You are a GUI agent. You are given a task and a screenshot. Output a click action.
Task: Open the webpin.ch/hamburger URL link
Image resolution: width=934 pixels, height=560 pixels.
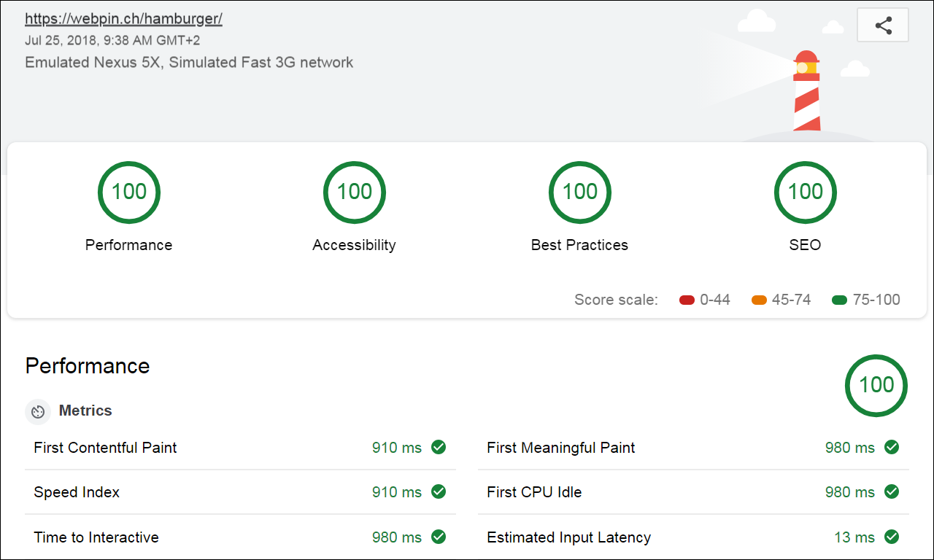[123, 19]
